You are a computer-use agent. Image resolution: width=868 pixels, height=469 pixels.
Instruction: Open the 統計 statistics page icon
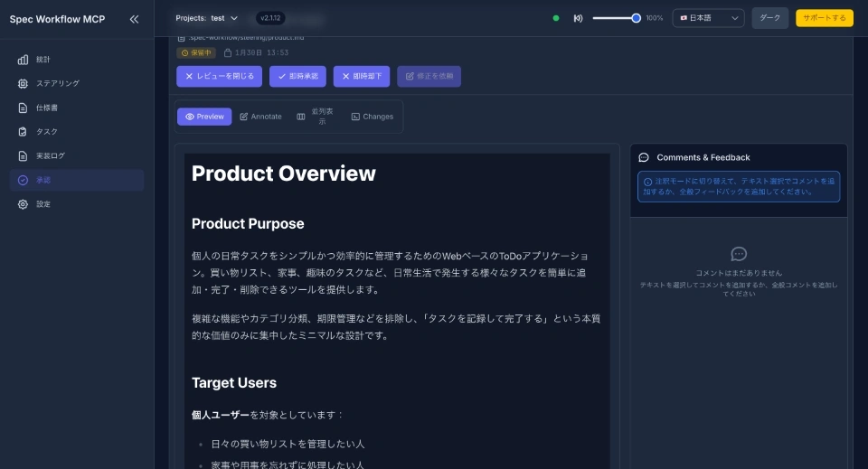coord(24,60)
